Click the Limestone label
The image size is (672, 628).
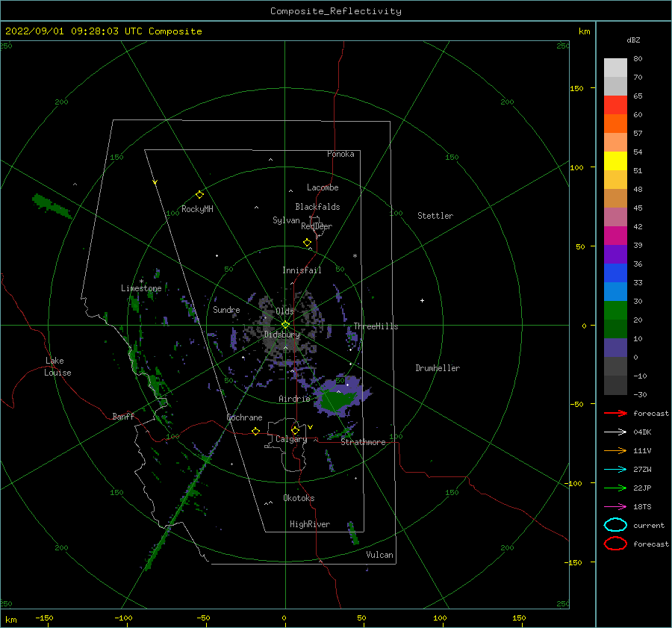coord(141,288)
